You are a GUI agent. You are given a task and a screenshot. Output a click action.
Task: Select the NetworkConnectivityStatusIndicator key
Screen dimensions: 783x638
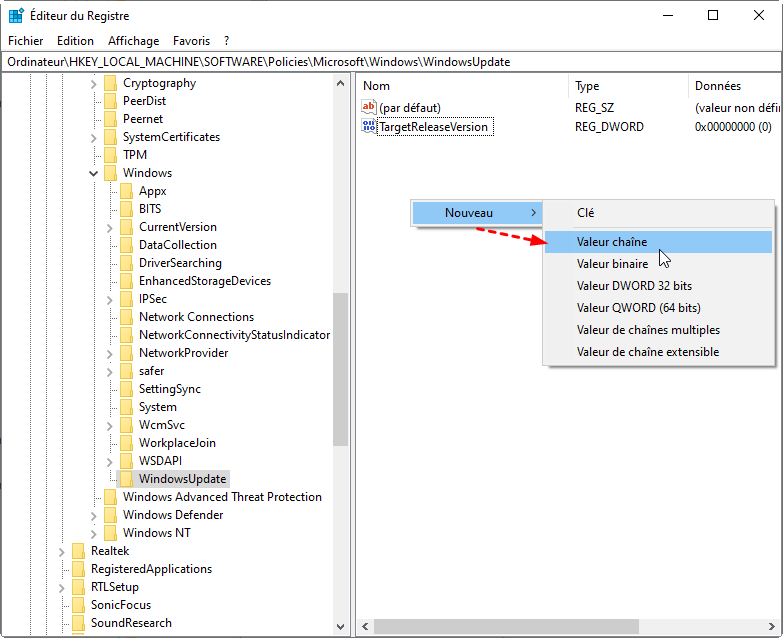tap(234, 335)
